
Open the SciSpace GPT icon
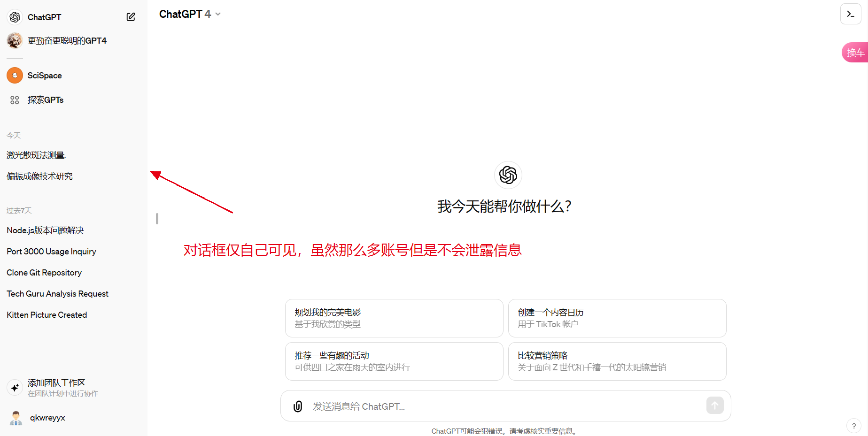click(15, 76)
